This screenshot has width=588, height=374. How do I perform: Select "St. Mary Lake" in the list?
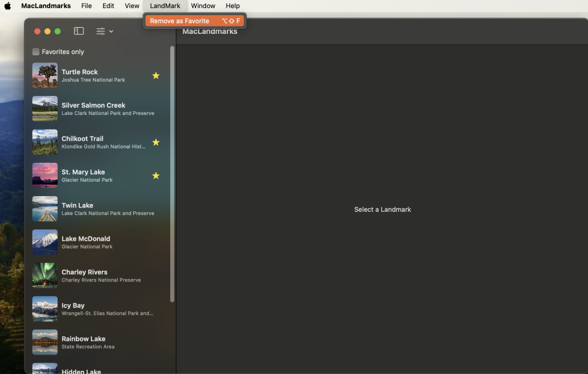click(x=84, y=172)
